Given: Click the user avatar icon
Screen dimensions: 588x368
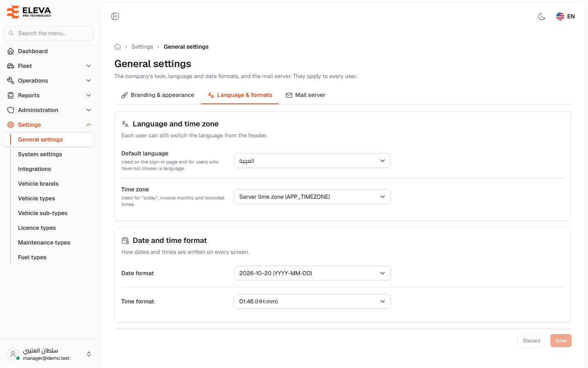Looking at the screenshot, I should click(x=13, y=354).
